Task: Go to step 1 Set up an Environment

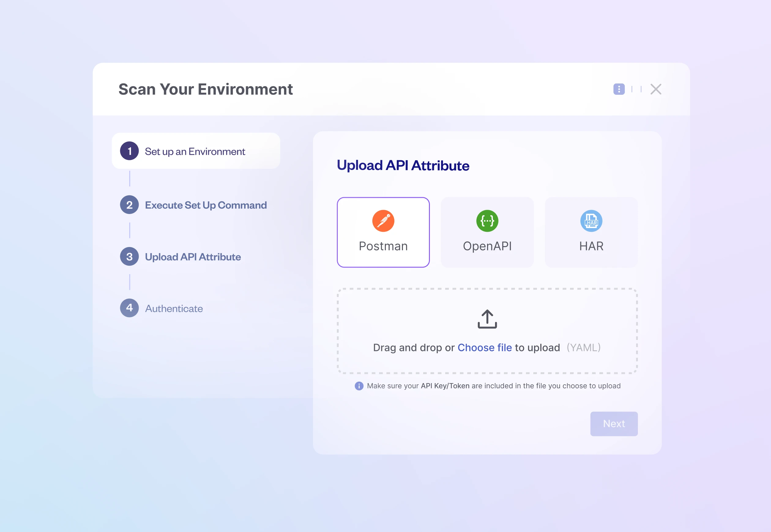Action: tap(196, 151)
